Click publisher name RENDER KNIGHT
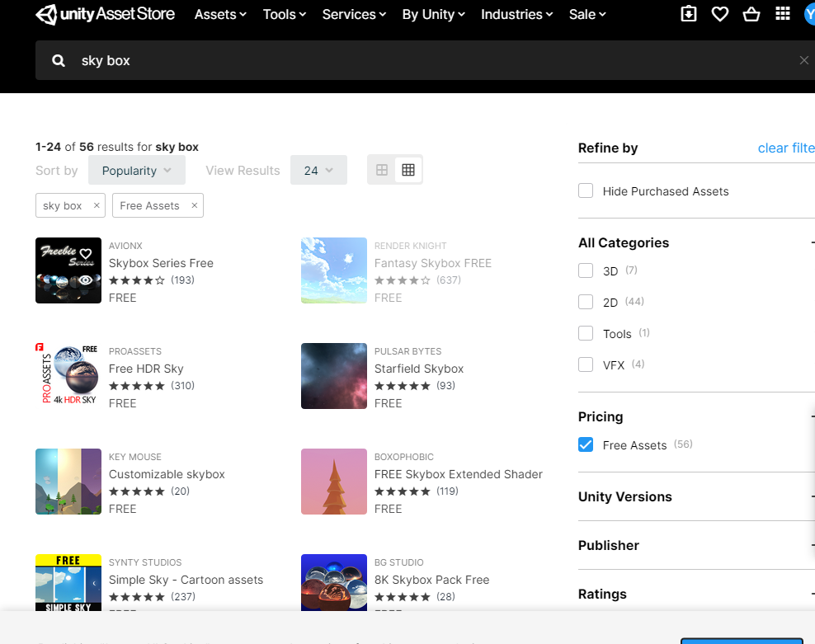The width and height of the screenshot is (815, 644). (411, 246)
